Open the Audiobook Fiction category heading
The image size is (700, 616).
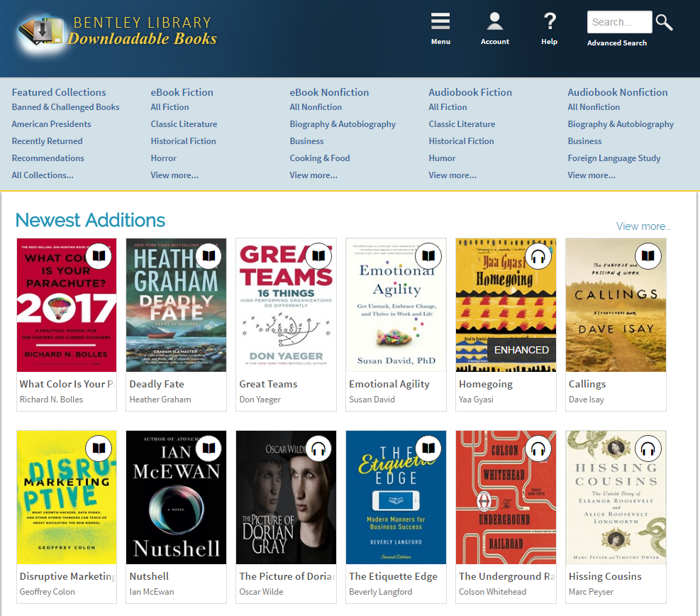(470, 92)
